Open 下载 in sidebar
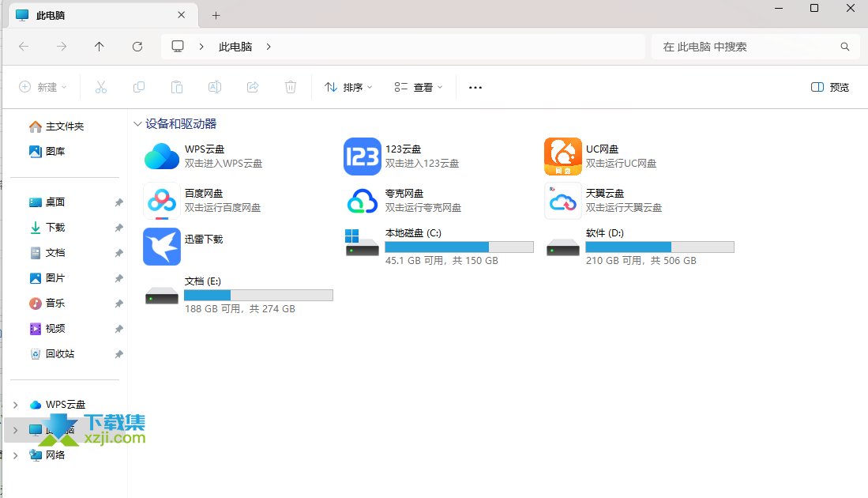The width and height of the screenshot is (868, 498). pos(47,227)
